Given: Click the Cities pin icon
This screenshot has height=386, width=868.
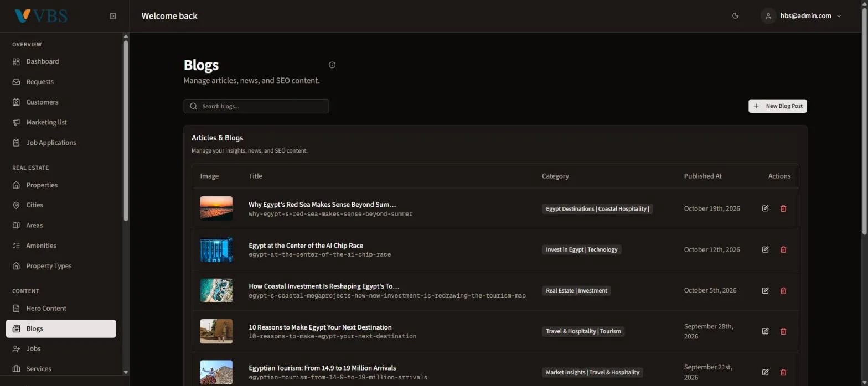Looking at the screenshot, I should click(x=16, y=205).
